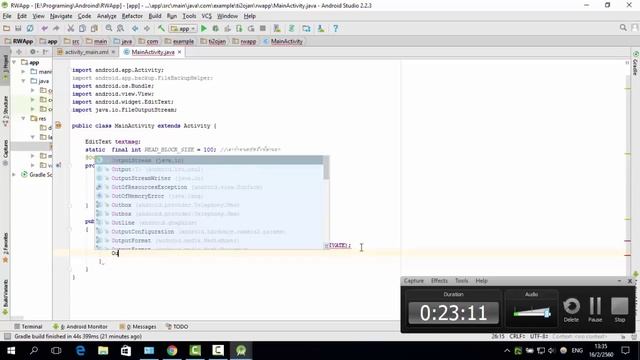Open Chrome from the taskbar
This screenshot has height=360, width=640.
pyautogui.click(x=172, y=351)
